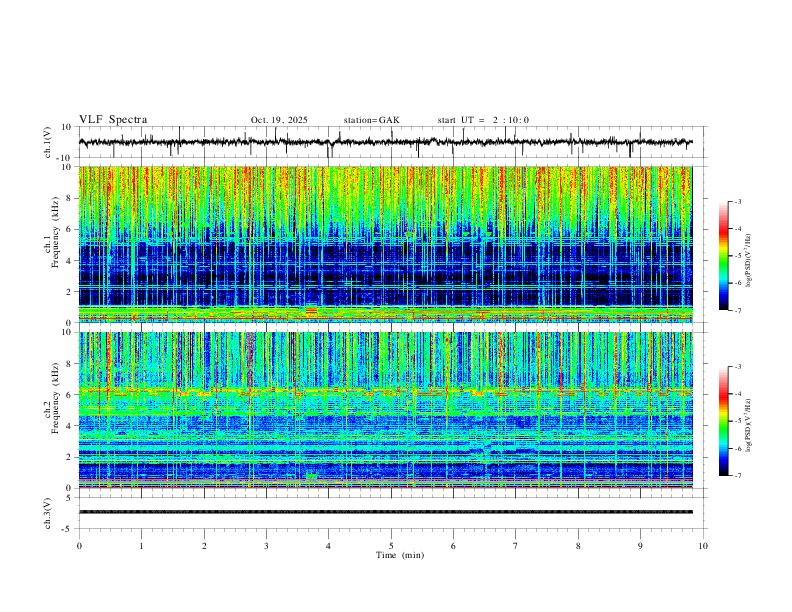Click the ch.2 log(PSD) colorbar label

coord(749,425)
